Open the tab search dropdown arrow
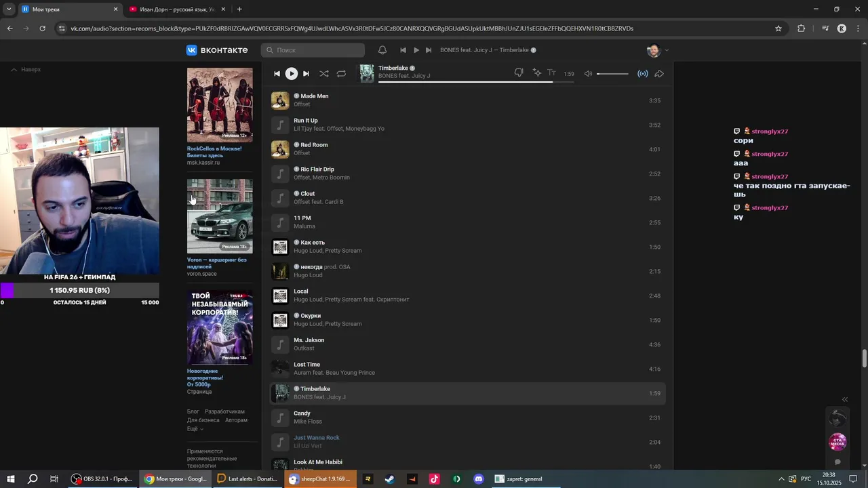The image size is (868, 488). coord(9,9)
